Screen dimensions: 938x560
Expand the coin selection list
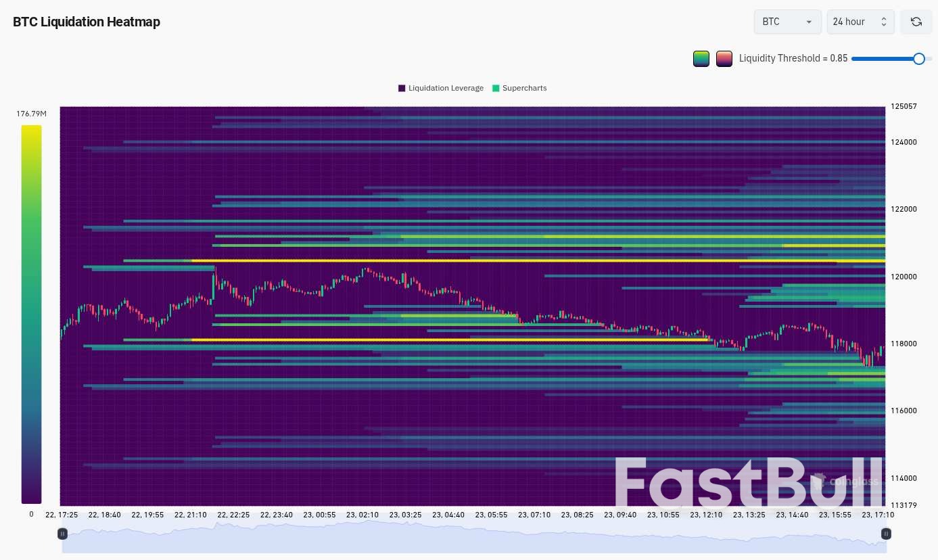click(787, 22)
